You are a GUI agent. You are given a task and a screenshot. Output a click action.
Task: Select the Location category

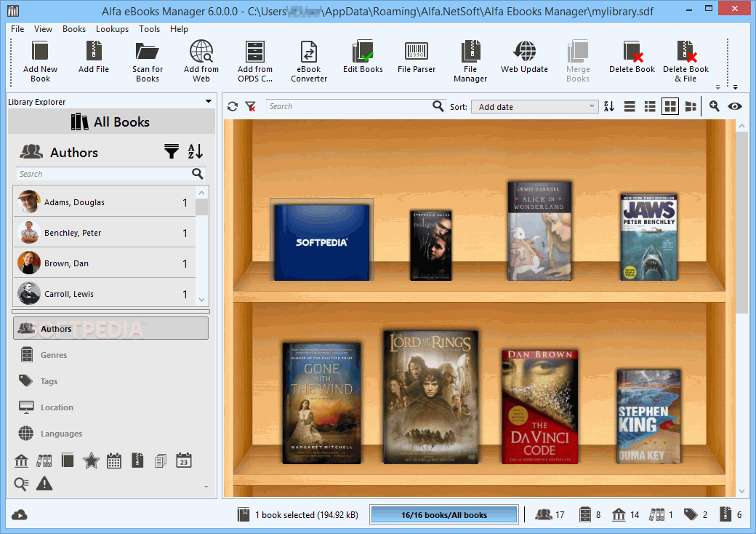(x=57, y=407)
